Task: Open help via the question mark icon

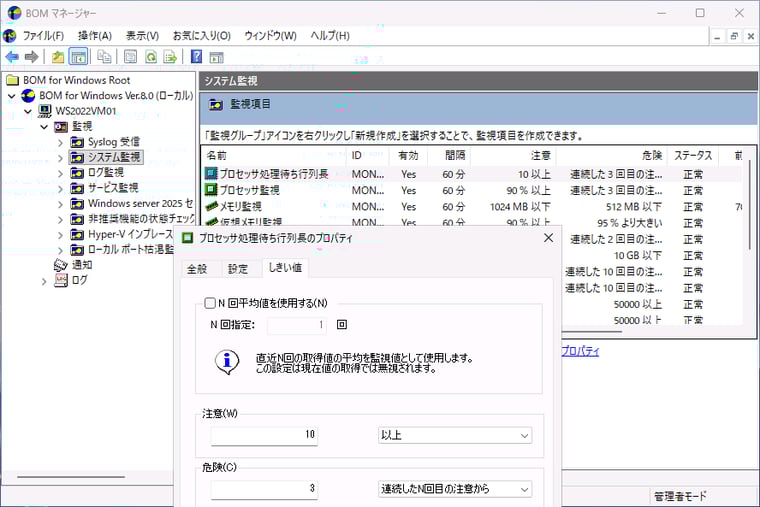Action: [x=197, y=57]
